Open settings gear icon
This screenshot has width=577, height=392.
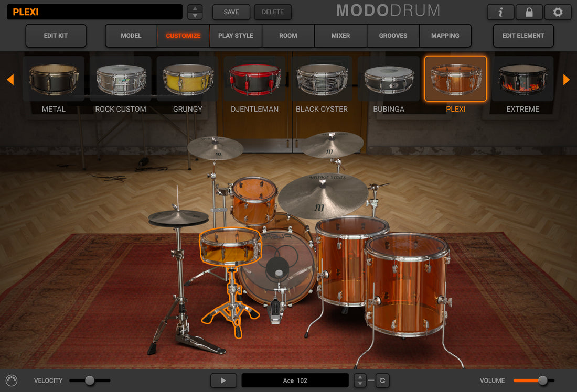[558, 12]
